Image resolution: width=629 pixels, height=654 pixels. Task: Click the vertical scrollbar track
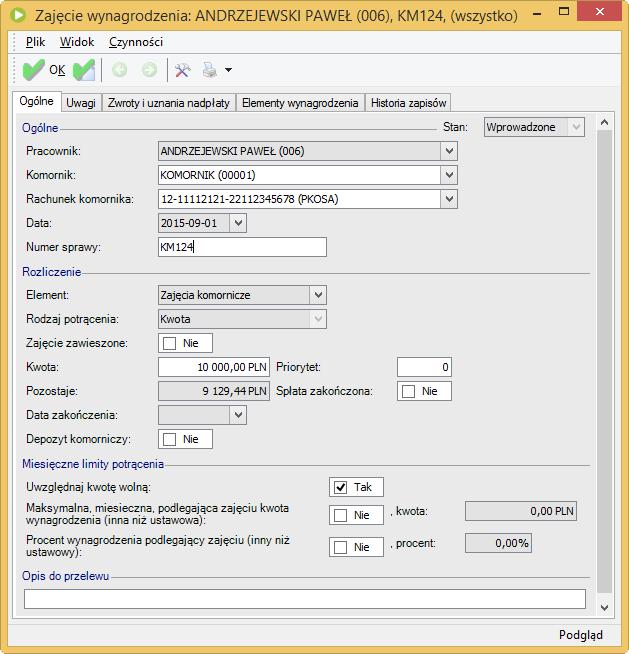pyautogui.click(x=604, y=361)
